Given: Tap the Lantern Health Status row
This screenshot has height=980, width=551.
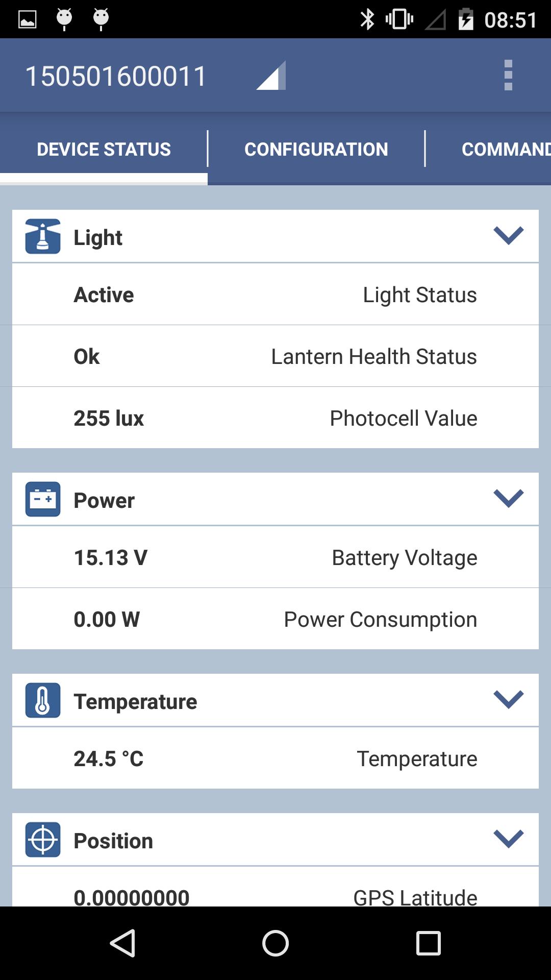Looking at the screenshot, I should [275, 356].
